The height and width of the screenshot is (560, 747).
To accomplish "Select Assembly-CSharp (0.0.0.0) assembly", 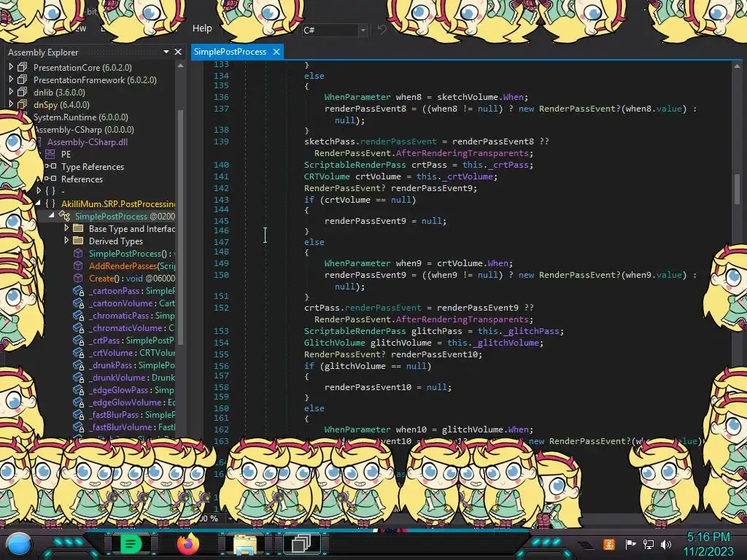I will pos(85,130).
